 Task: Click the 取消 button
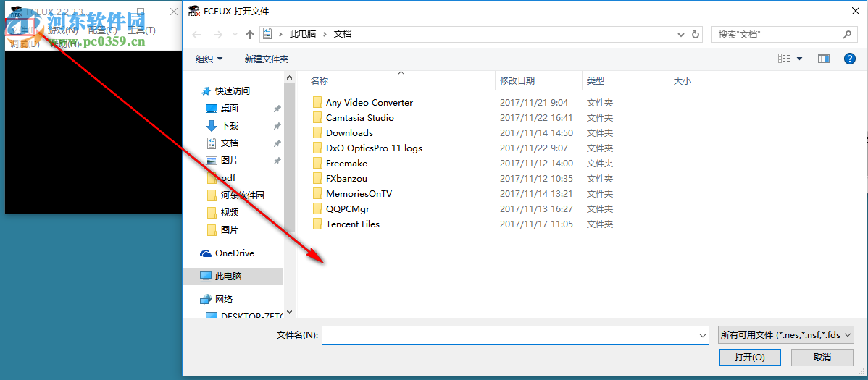click(822, 358)
